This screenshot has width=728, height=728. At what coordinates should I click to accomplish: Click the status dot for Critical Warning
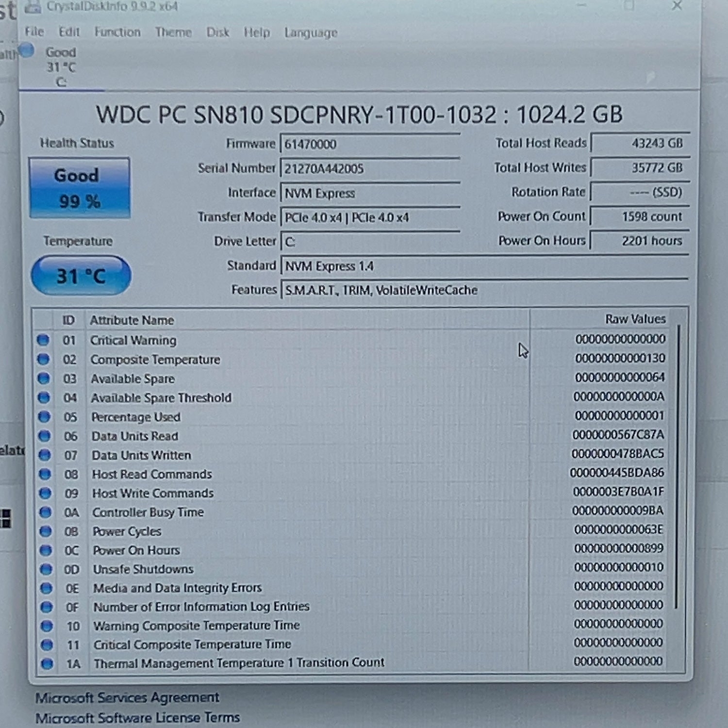click(43, 340)
